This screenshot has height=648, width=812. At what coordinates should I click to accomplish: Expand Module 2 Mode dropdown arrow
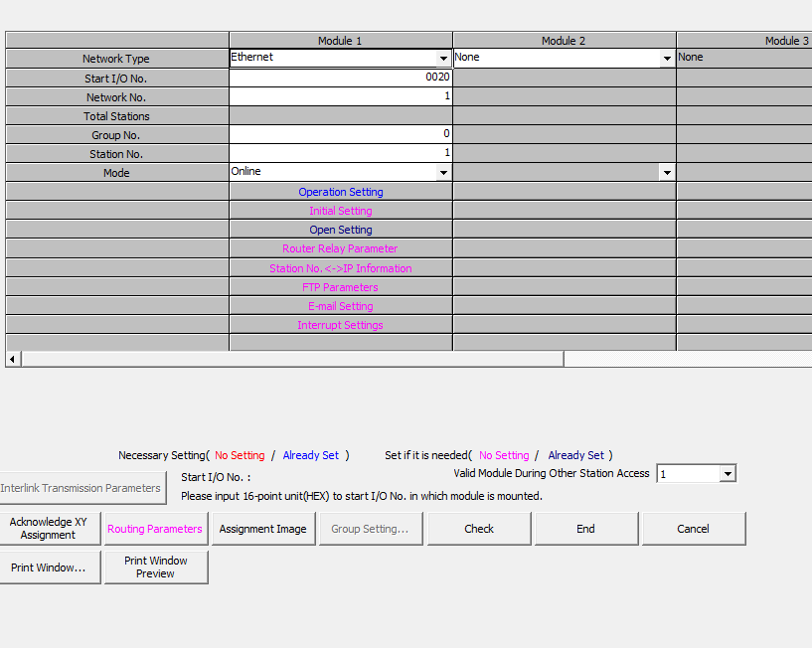point(667,173)
